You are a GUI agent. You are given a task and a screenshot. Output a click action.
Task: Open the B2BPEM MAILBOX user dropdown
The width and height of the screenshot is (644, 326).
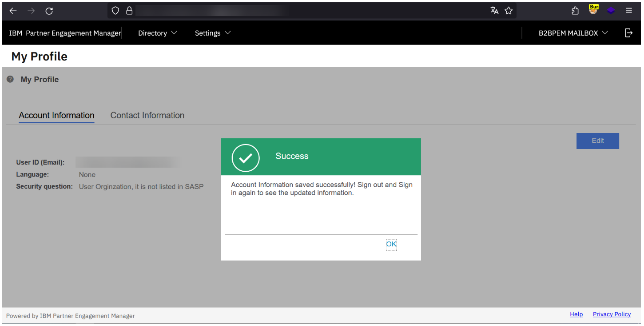(x=573, y=33)
